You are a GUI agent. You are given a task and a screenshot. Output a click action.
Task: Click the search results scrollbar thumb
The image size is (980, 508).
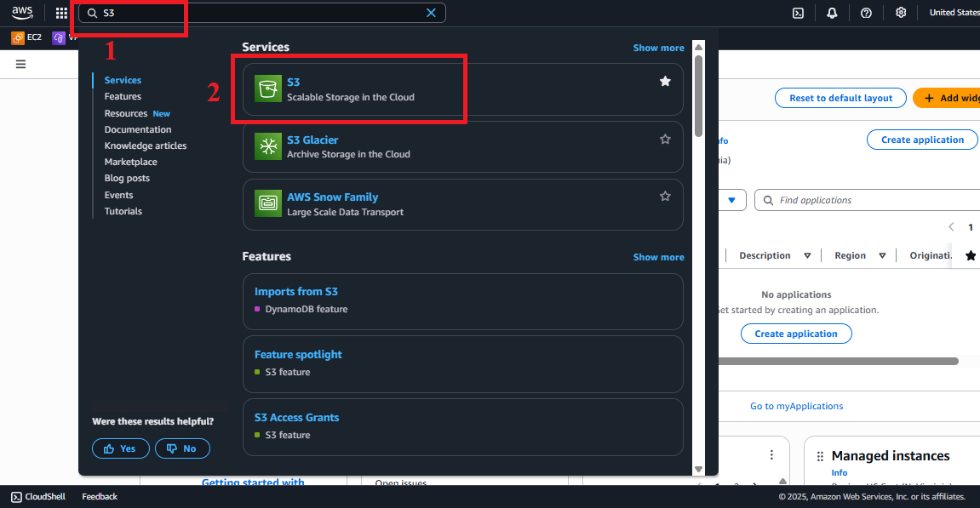(x=699, y=95)
